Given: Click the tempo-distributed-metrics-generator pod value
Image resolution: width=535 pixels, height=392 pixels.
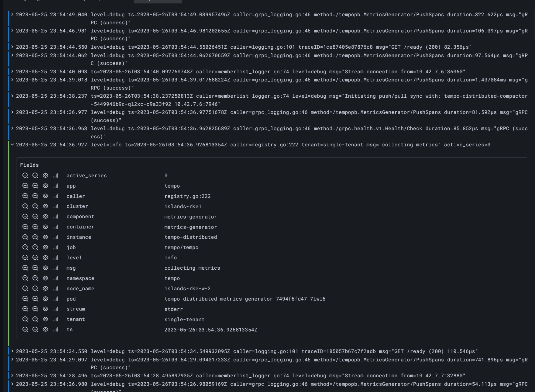Looking at the screenshot, I should coord(245,299).
